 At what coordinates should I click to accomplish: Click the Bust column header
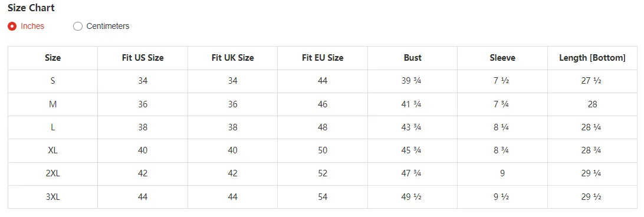click(x=412, y=58)
